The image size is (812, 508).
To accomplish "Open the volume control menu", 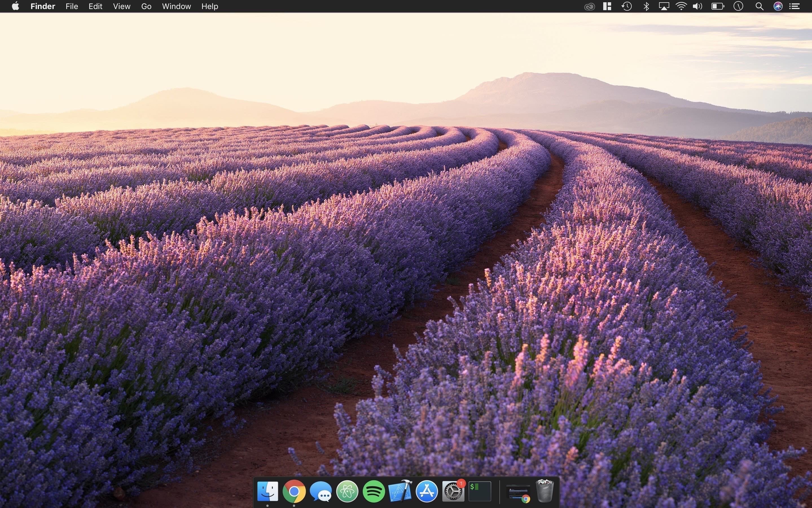I will [x=697, y=6].
